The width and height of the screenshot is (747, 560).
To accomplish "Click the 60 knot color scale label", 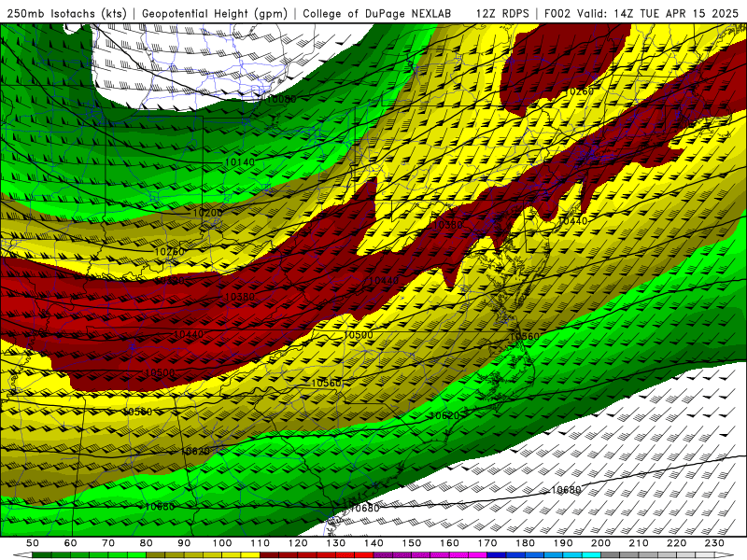I will [x=71, y=543].
